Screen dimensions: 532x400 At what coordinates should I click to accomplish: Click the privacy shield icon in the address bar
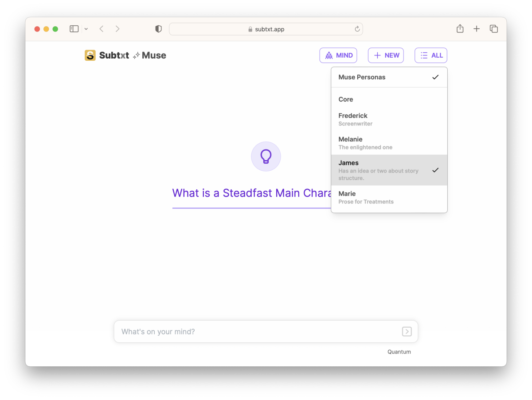coord(158,28)
